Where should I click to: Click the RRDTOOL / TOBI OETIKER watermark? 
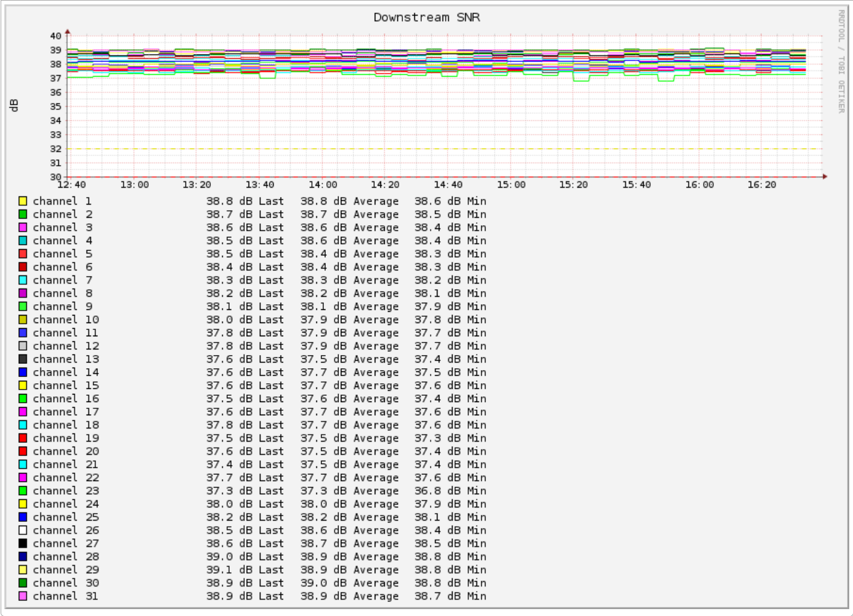pos(841,61)
